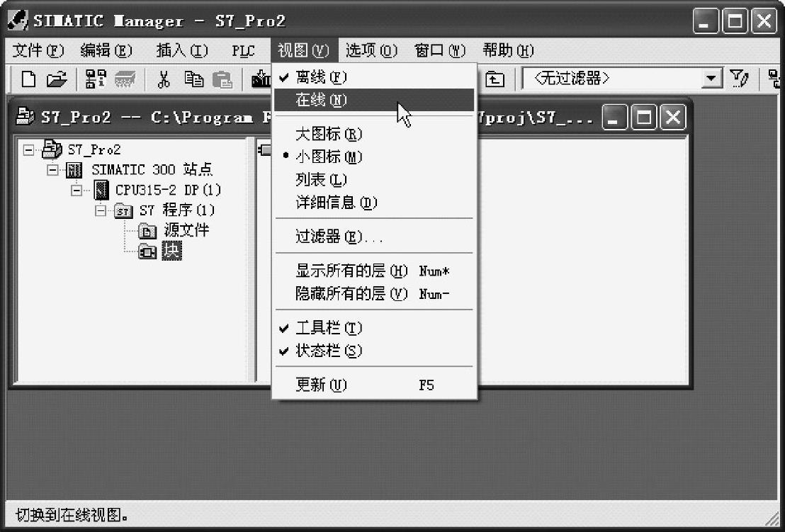Image resolution: width=785 pixels, height=532 pixels.
Task: Collapse the CPU315-2 DP(1) node
Action: [76, 190]
